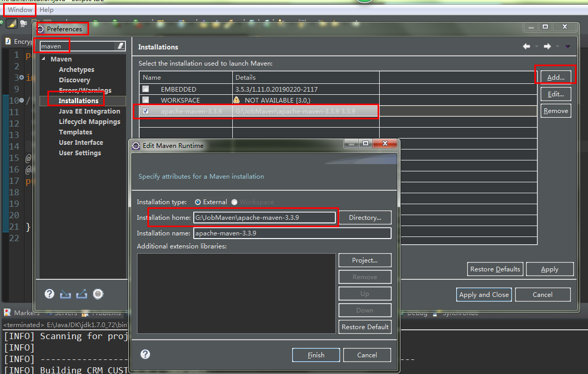Viewport: 588px width, 374px height.
Task: Click the Add... installation button
Action: [556, 77]
